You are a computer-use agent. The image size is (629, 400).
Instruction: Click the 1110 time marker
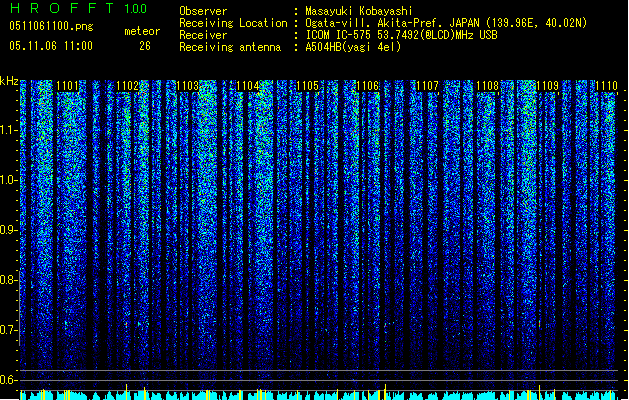(x=606, y=86)
